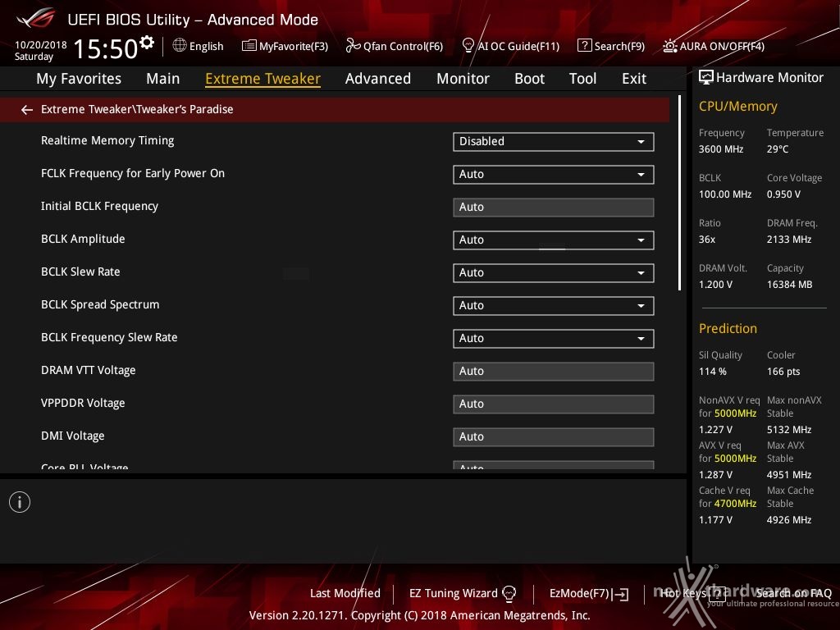Click the 15:50 clock display

pos(106,48)
